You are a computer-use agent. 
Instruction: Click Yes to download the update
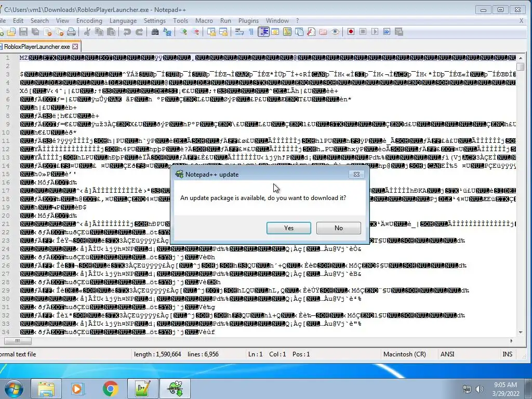point(289,228)
